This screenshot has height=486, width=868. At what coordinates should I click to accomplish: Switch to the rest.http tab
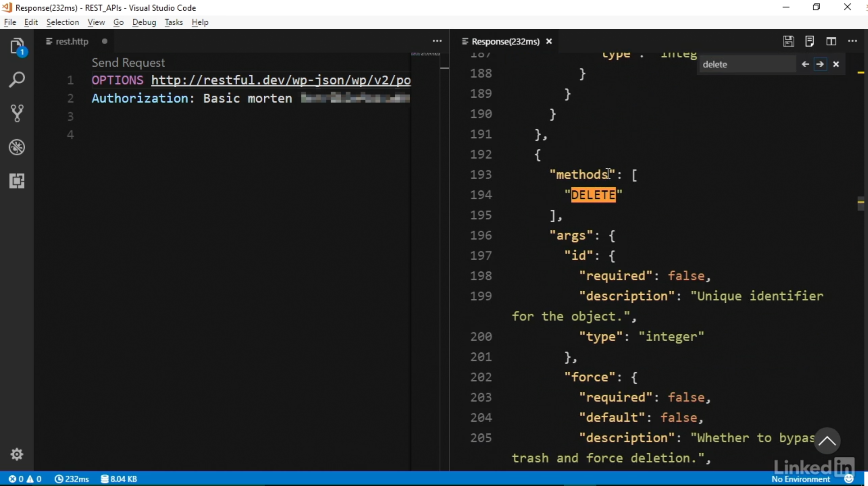pyautogui.click(x=72, y=41)
